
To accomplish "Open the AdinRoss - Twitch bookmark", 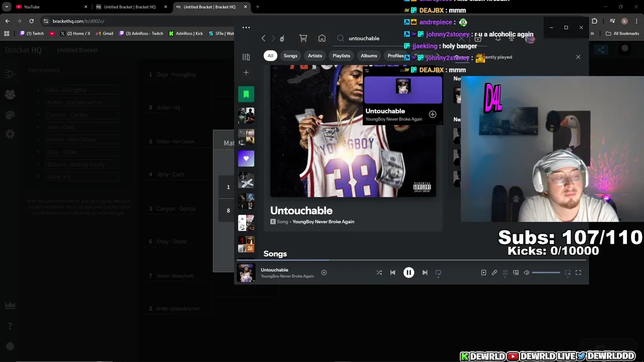I will (141, 34).
